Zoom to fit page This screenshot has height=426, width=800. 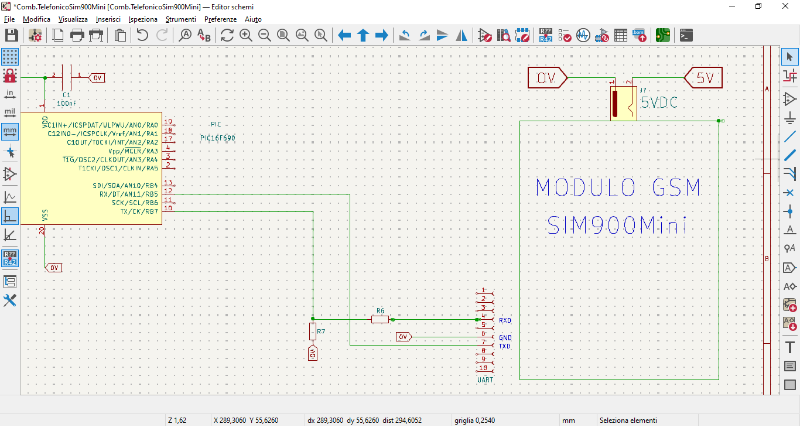point(283,35)
